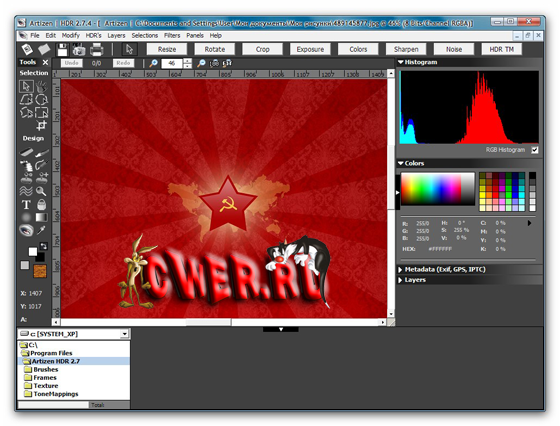The image size is (560, 426).
Task: Click the printer icon in toolbar
Action: 96,50
